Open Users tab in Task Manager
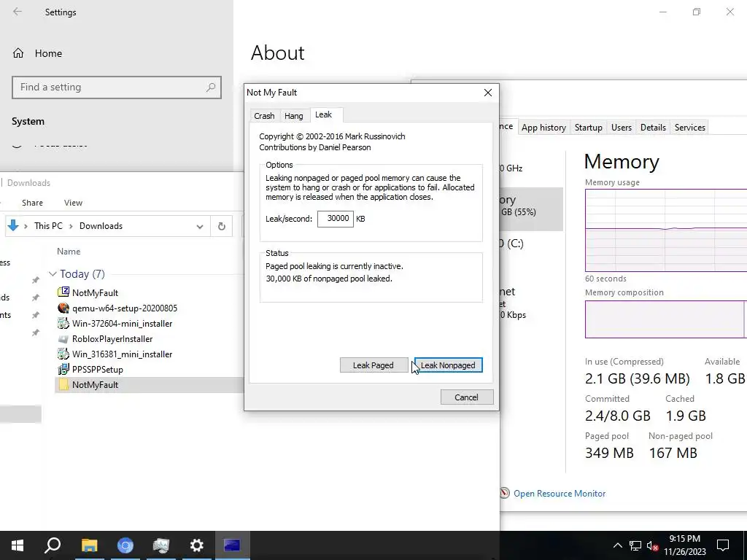This screenshot has height=560, width=747. pos(622,128)
